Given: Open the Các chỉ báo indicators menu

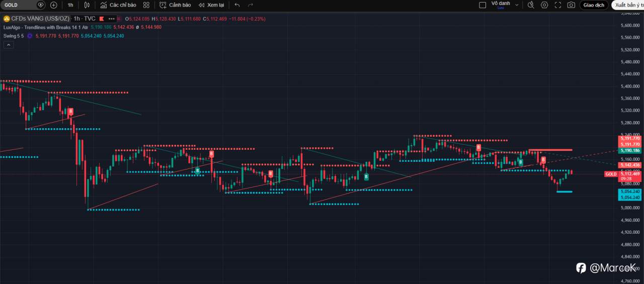Looking at the screenshot, I should [x=118, y=5].
